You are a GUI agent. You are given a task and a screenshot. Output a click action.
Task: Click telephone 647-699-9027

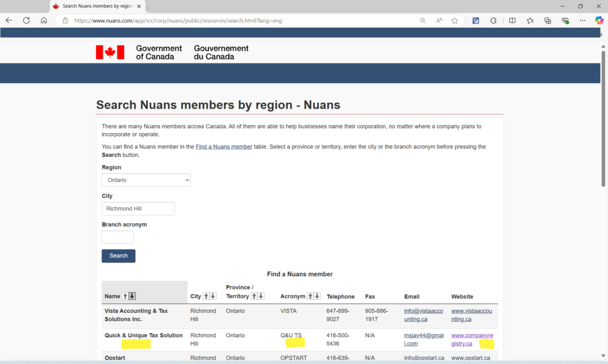click(x=338, y=315)
